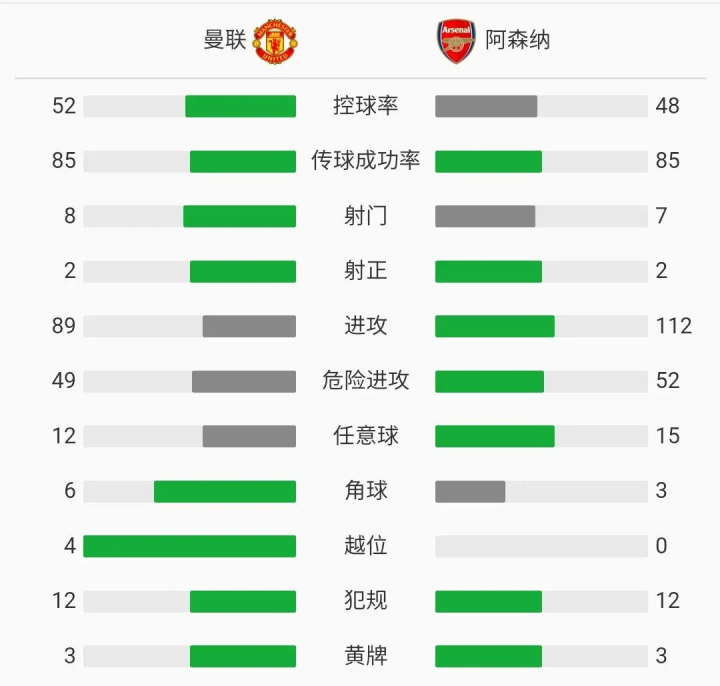Select the 黄牌 yellow cards label
This screenshot has height=686, width=720.
tap(365, 656)
